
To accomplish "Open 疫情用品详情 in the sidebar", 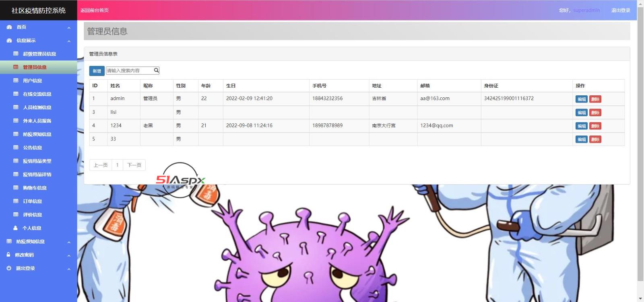I will pyautogui.click(x=37, y=175).
